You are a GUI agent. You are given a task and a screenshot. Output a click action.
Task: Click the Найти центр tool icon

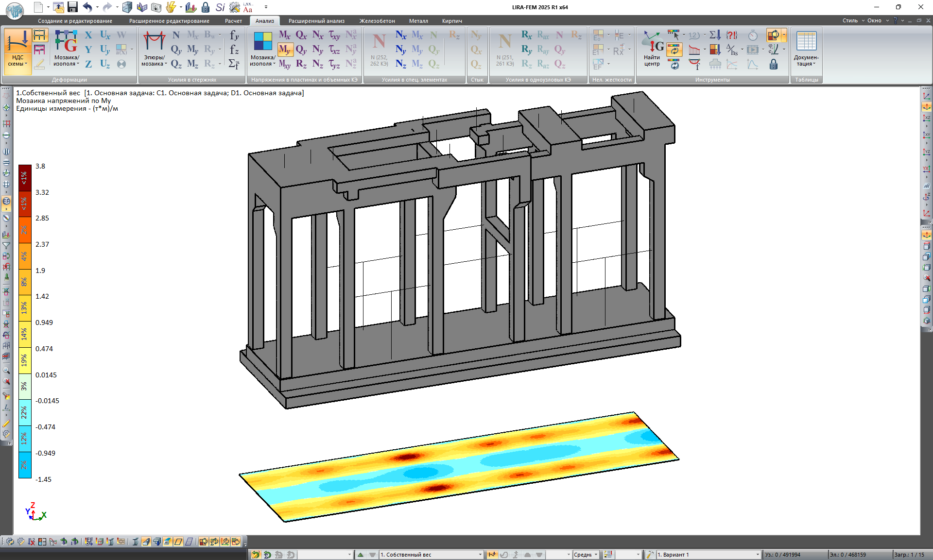click(x=652, y=49)
